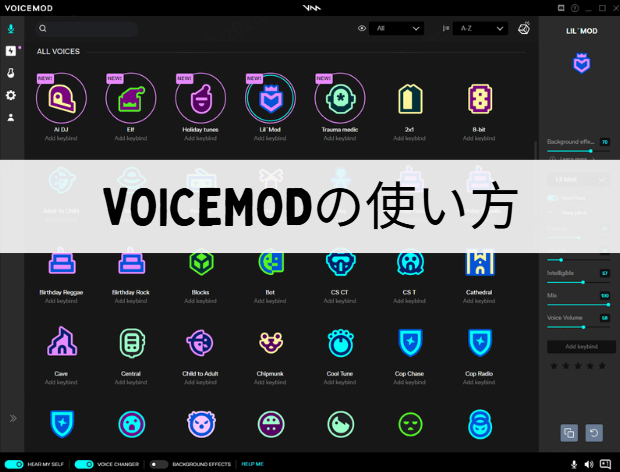Adjust the Background effects slider
This screenshot has height=472, width=620.
(x=578, y=151)
